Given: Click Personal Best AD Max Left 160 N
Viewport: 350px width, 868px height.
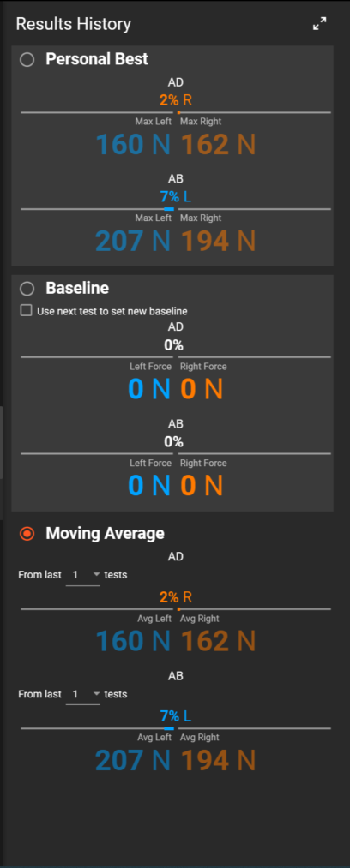Looking at the screenshot, I should (134, 145).
